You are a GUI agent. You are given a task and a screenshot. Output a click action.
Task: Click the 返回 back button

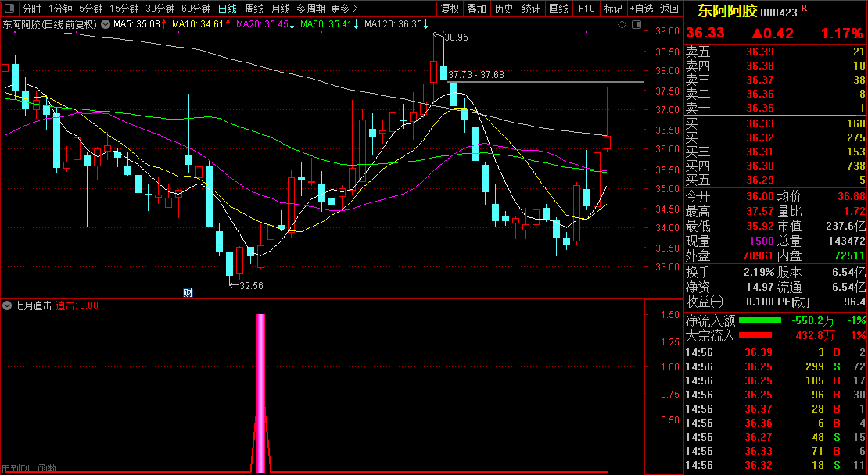669,9
